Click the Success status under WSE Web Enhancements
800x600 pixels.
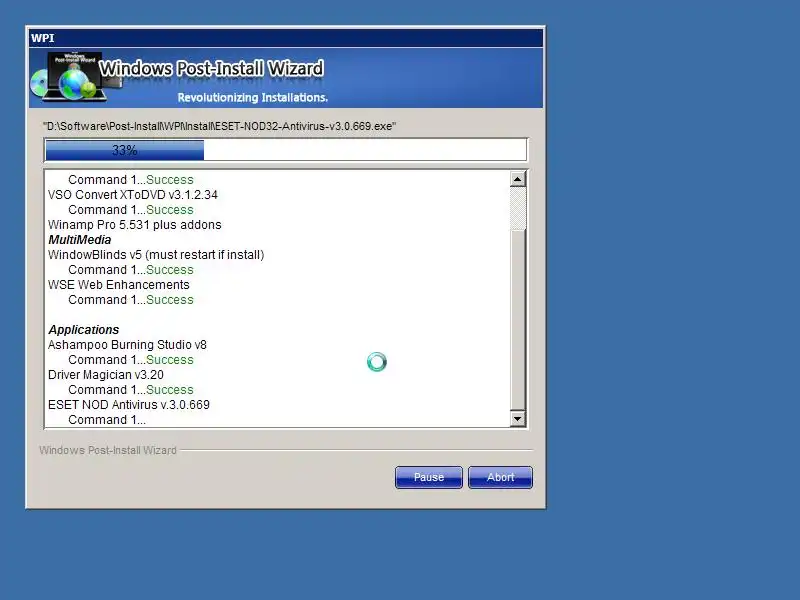[170, 300]
